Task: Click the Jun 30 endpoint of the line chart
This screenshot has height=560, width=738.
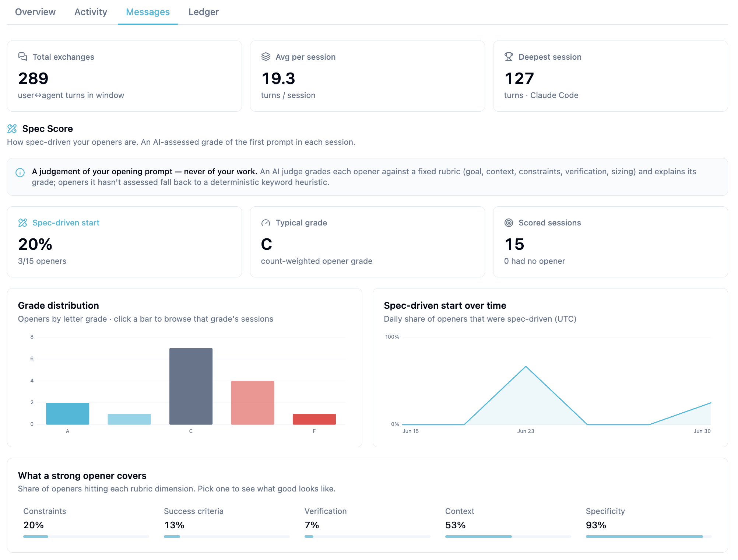Action: click(710, 403)
